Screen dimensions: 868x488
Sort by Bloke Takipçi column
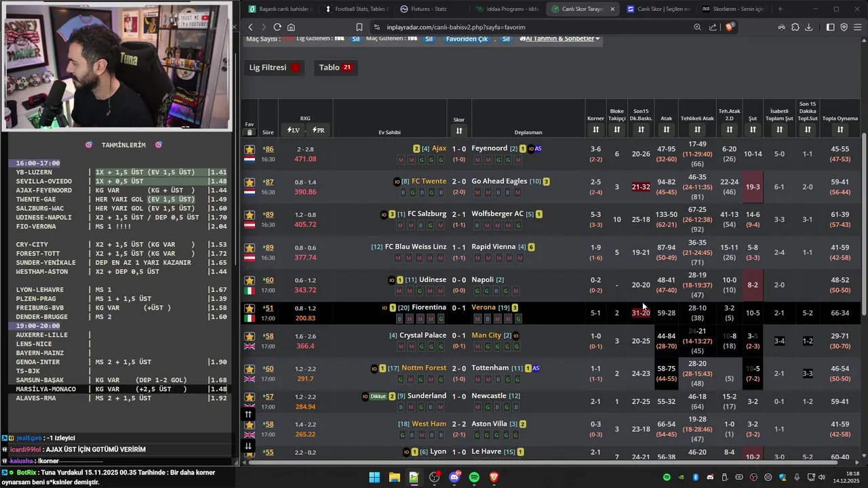(x=617, y=129)
